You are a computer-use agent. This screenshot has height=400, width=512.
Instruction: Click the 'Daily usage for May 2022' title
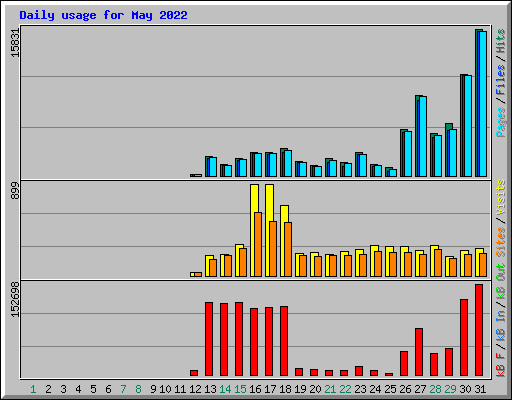[103, 15]
